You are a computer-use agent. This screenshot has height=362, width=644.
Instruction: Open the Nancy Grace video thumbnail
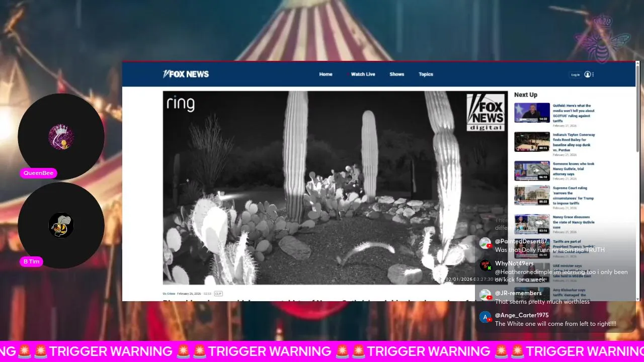pyautogui.click(x=532, y=224)
